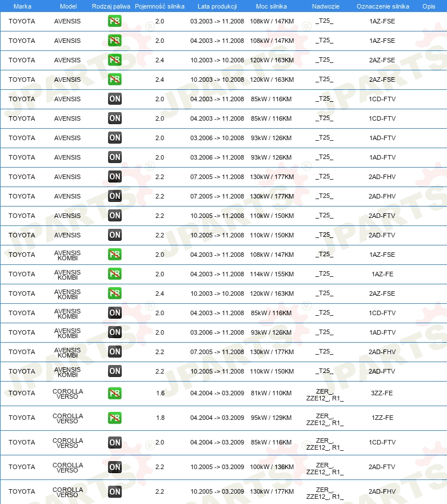The width and height of the screenshot is (447, 504).
Task: Select 120kW / 163KM in Avensis Kombi row
Action: pyautogui.click(x=272, y=293)
